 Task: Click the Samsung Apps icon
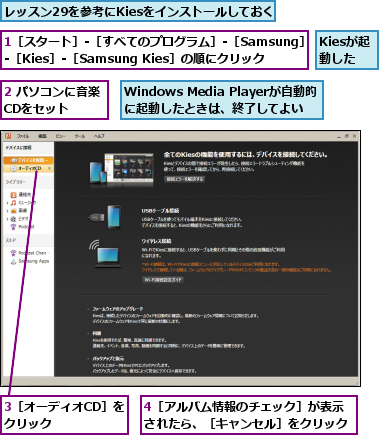[13, 262]
